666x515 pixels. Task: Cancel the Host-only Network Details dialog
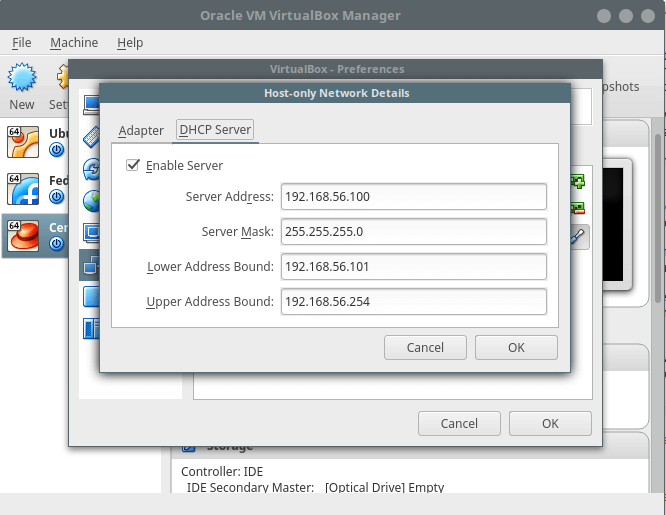pyautogui.click(x=425, y=348)
